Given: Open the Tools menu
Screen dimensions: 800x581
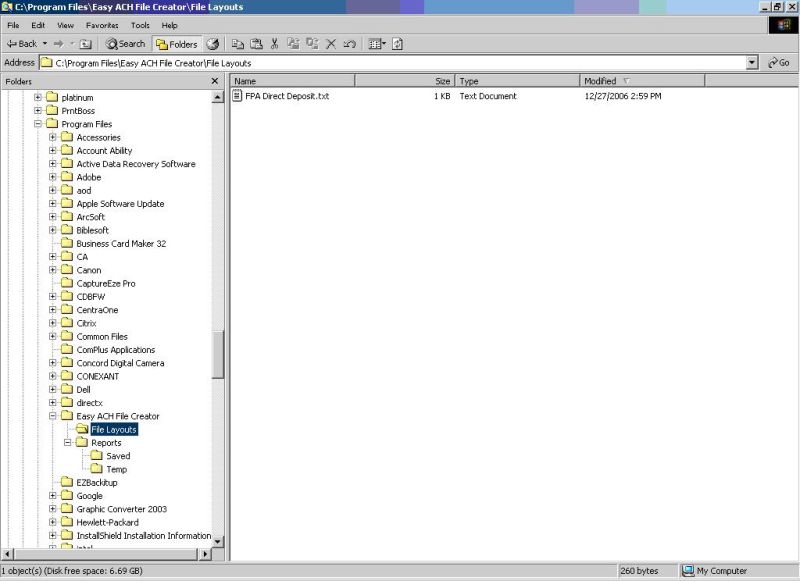Looking at the screenshot, I should tap(139, 25).
